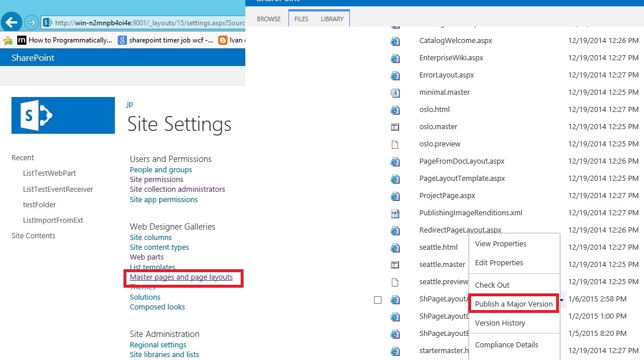The height and width of the screenshot is (360, 644).
Task: Click the browser Back arrow button
Action: 11,22
